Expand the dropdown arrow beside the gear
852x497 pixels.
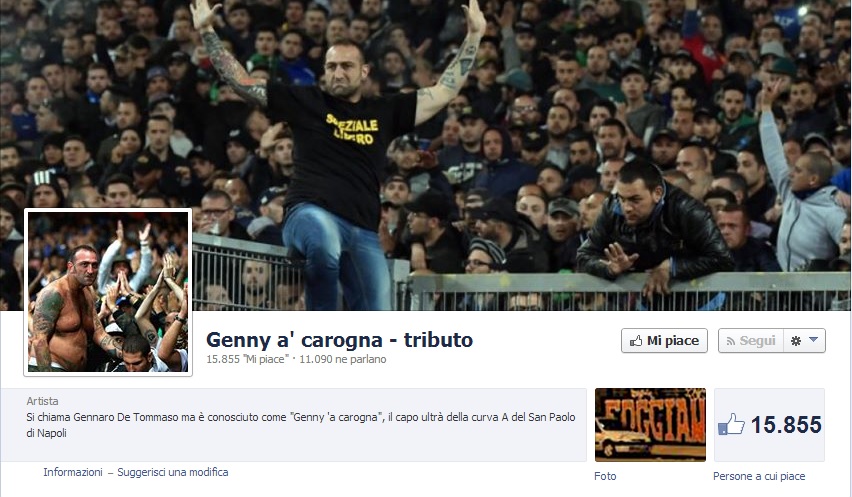(813, 340)
